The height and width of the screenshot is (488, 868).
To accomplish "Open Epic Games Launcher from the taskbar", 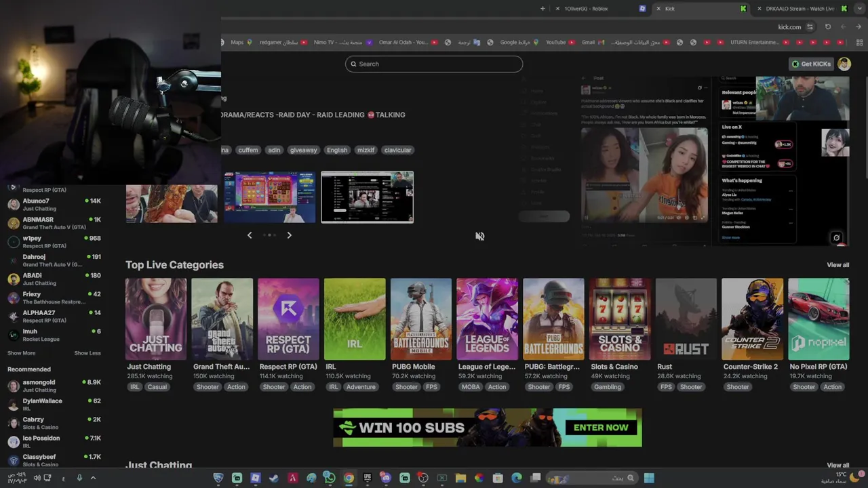I will pyautogui.click(x=368, y=478).
